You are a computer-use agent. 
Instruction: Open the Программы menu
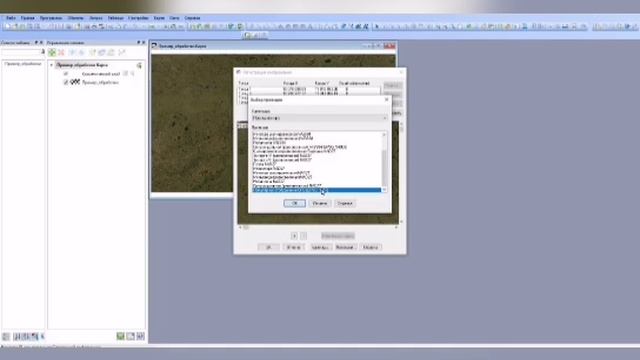(x=51, y=18)
